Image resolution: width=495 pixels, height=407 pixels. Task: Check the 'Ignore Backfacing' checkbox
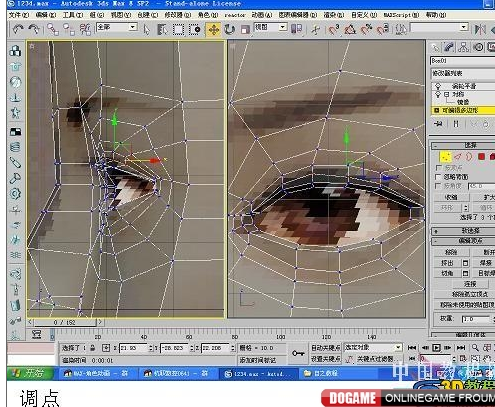tap(439, 177)
